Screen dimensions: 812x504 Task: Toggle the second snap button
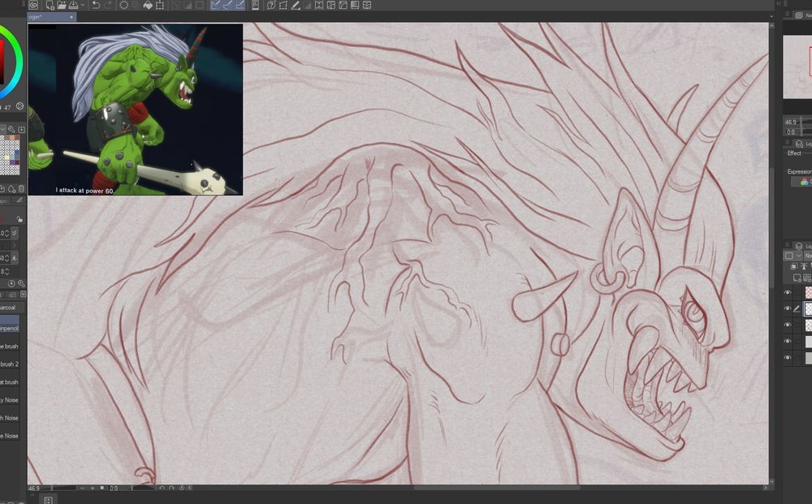tap(228, 5)
